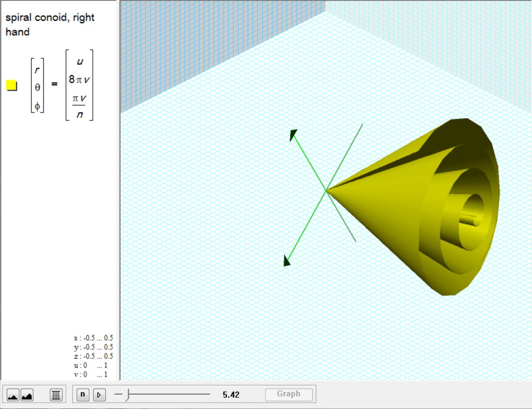Click the u range 0 ... 1 line

pos(90,365)
